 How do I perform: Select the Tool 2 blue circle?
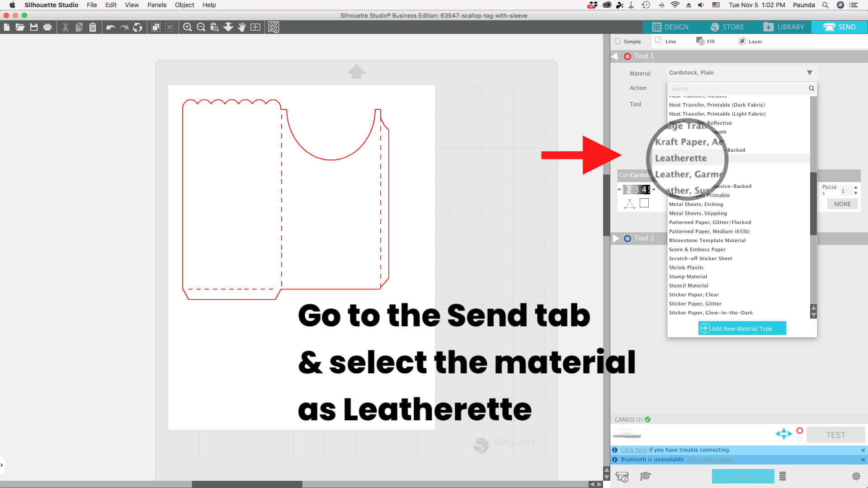click(627, 239)
